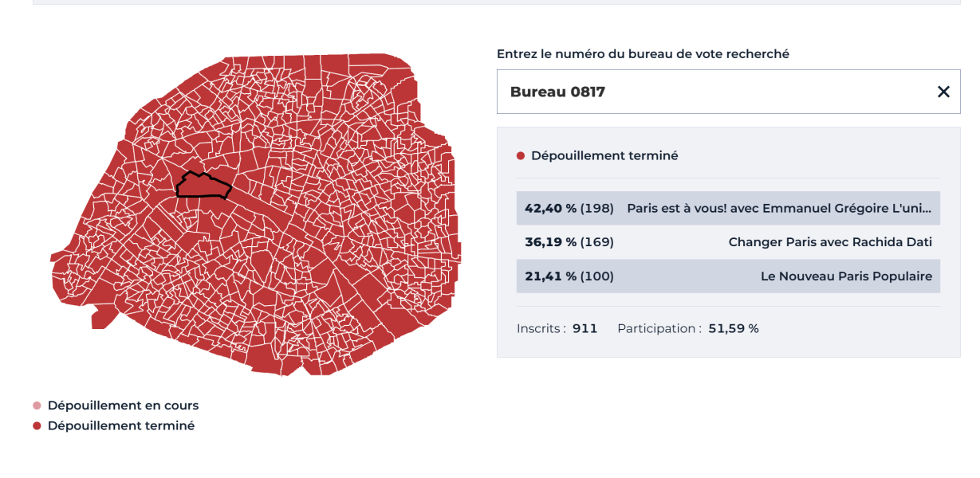Click the 36,19 % percentage value

(x=550, y=242)
